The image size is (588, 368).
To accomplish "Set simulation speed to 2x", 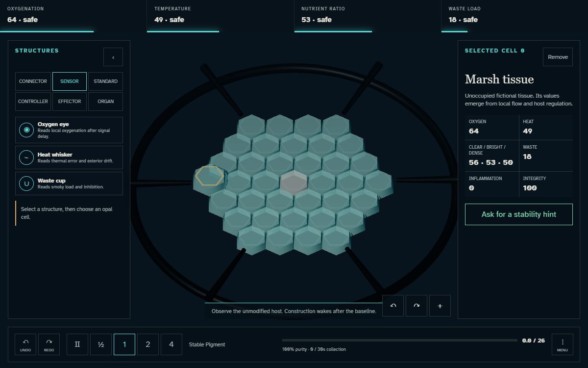I will click(148, 344).
